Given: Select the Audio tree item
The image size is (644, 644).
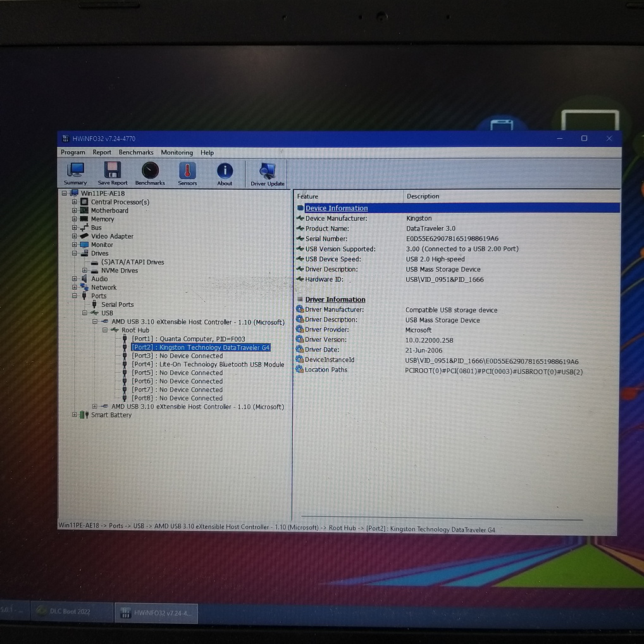Looking at the screenshot, I should click(99, 279).
